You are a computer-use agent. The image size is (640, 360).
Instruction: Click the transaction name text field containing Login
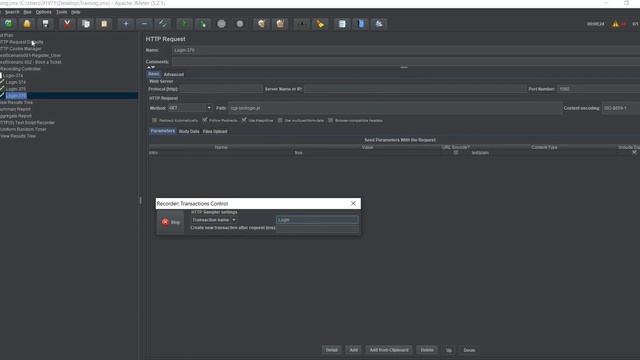click(x=317, y=220)
